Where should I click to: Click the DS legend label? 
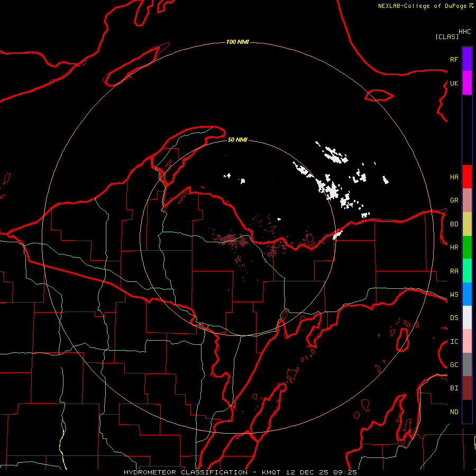454,318
